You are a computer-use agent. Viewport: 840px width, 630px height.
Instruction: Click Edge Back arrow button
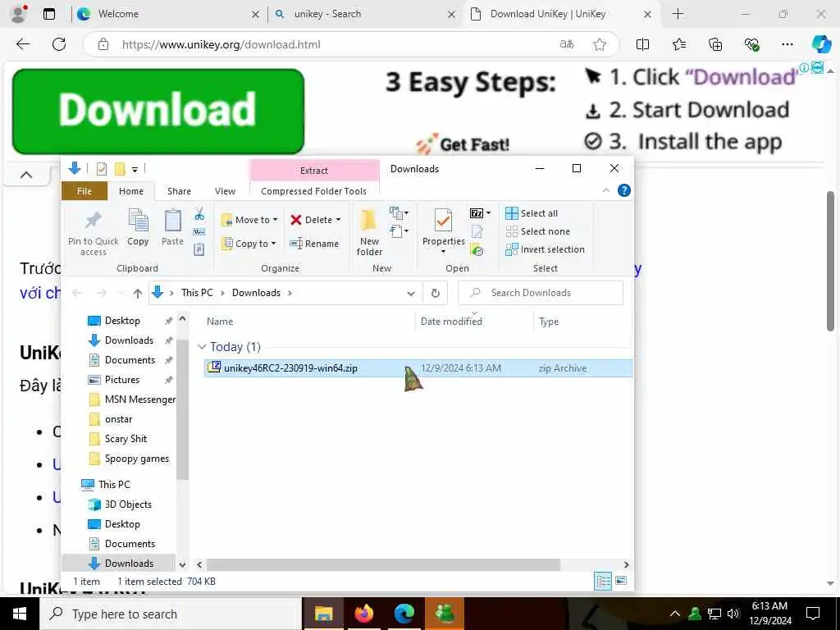click(23, 44)
